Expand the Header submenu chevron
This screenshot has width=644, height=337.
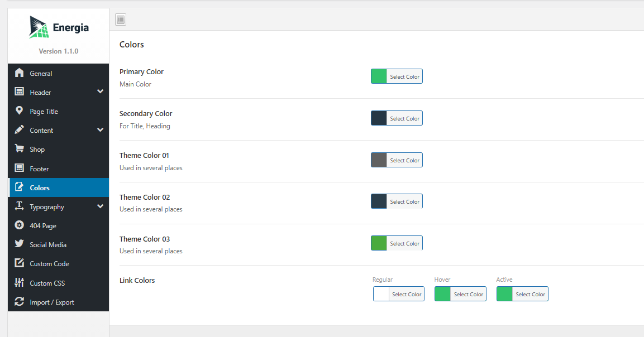(x=100, y=92)
